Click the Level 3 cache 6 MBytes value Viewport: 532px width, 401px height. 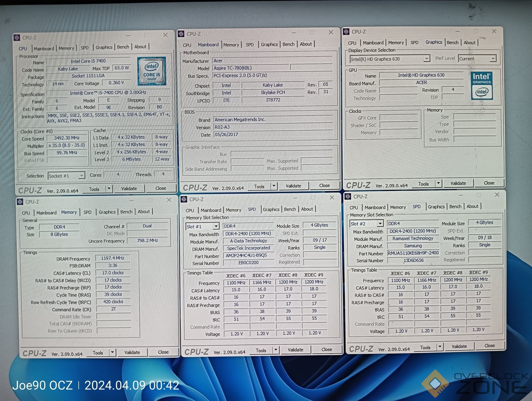(131, 159)
